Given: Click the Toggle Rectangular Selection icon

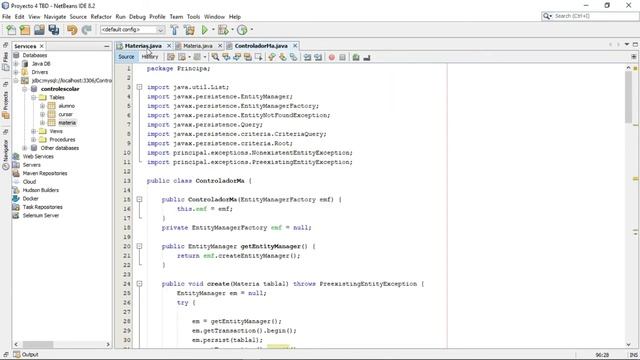Looking at the screenshot, I should click(258, 57).
